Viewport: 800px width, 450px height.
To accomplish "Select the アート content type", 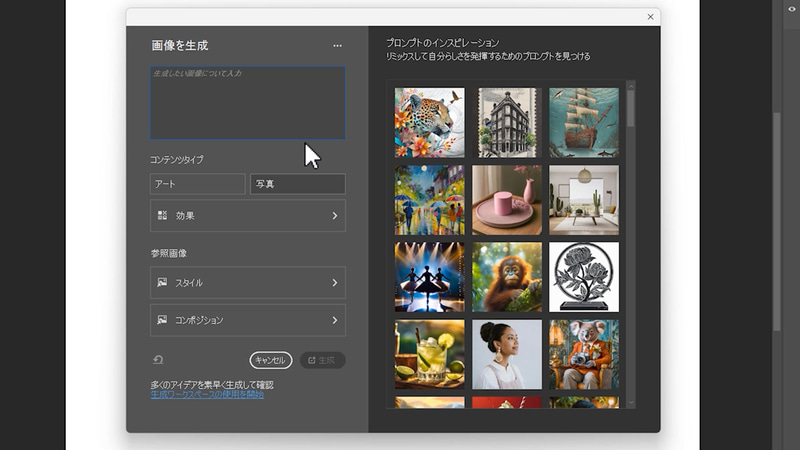I will [197, 184].
